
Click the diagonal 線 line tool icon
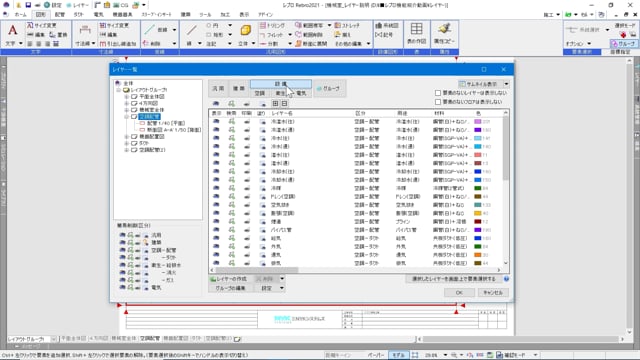click(191, 30)
